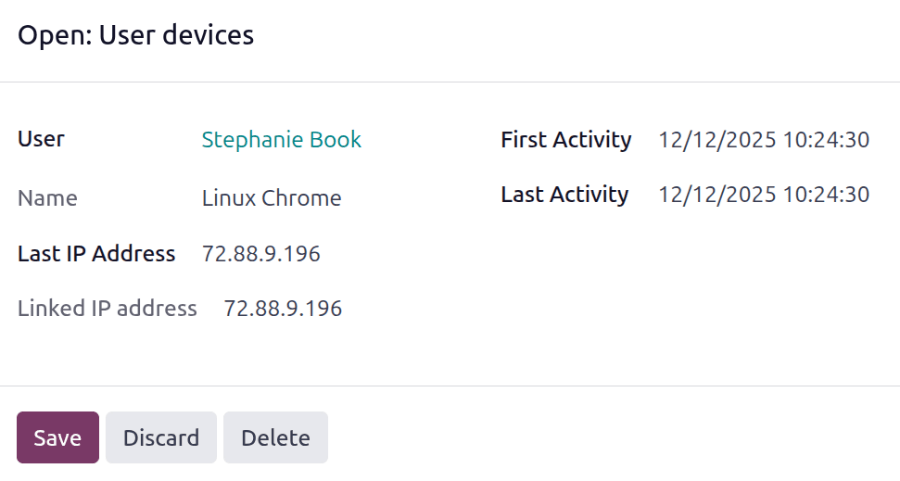The height and width of the screenshot is (481, 900).
Task: Click the Last IP Address label
Action: click(x=96, y=254)
